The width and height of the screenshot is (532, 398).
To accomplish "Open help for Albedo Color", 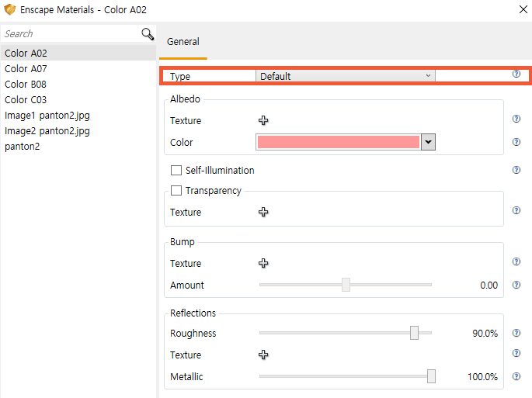I will pyautogui.click(x=516, y=142).
